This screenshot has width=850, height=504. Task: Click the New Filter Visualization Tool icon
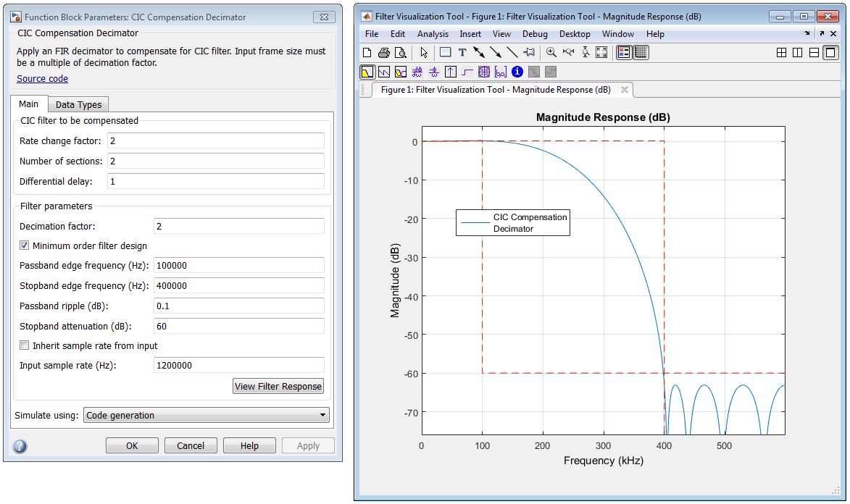point(367,53)
